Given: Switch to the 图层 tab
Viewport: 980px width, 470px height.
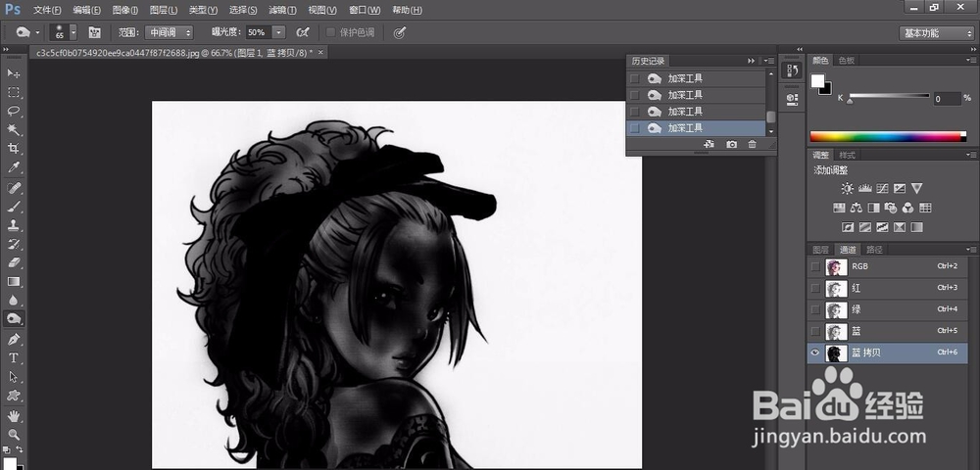Looking at the screenshot, I should tap(820, 250).
